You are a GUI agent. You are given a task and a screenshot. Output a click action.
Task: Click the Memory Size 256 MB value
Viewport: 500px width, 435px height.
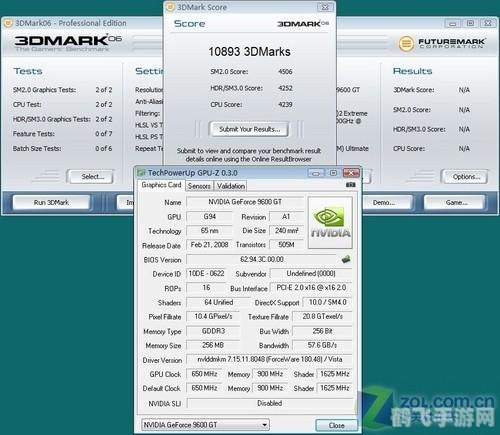click(x=213, y=345)
